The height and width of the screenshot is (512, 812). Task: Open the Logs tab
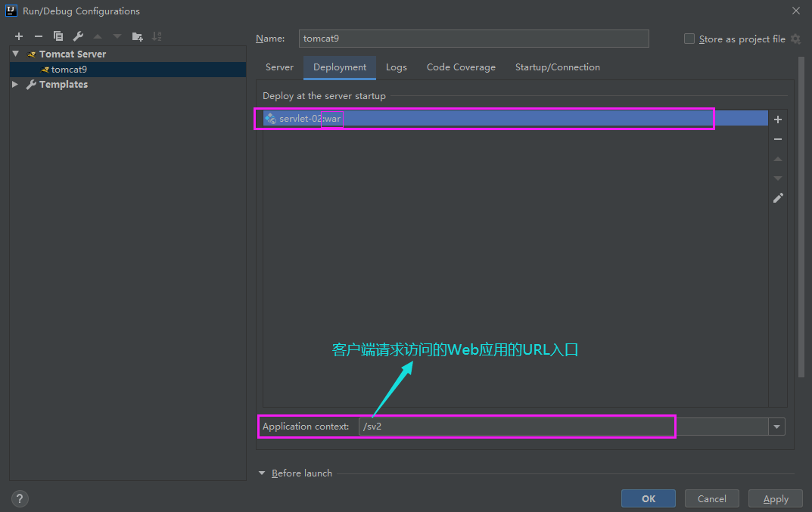(396, 67)
